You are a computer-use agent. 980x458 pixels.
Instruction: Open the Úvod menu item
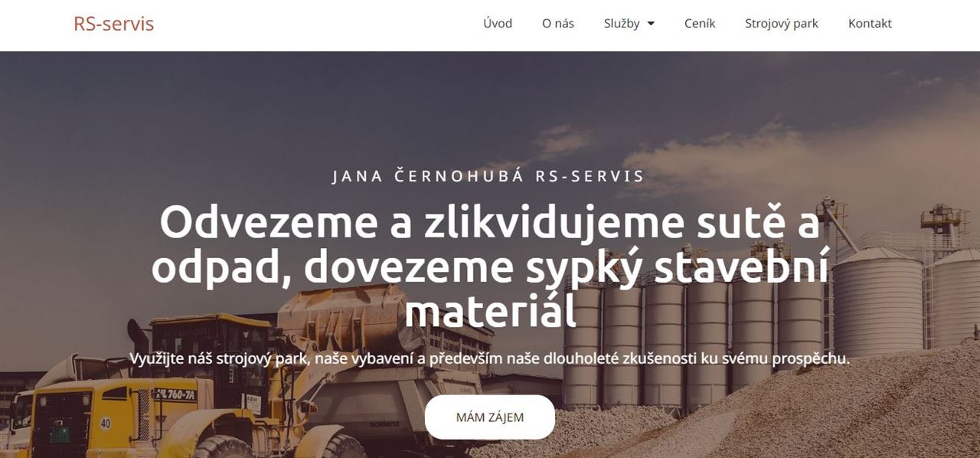point(498,24)
